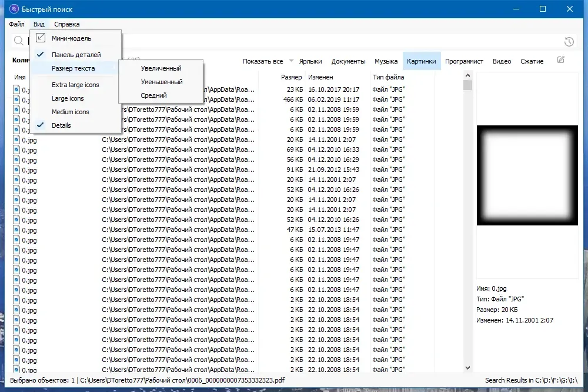The width and height of the screenshot is (588, 392).
Task: Filter by Ярлыки
Action: (310, 61)
